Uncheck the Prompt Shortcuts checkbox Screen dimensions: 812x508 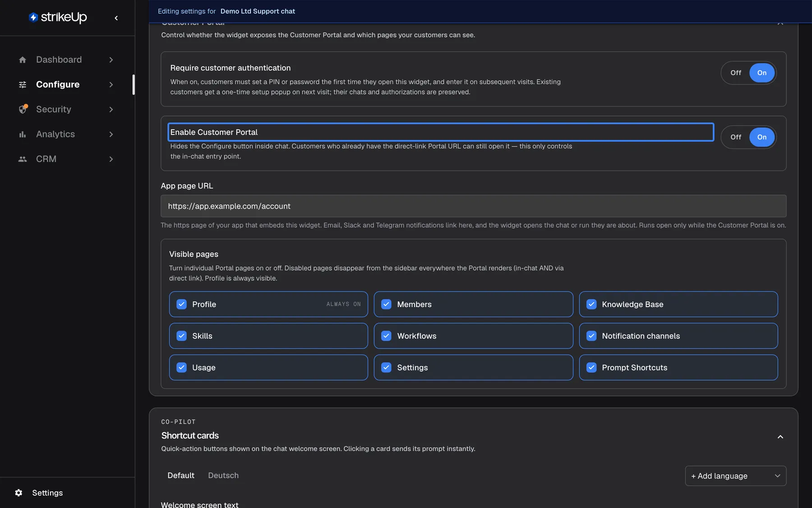tap(591, 368)
